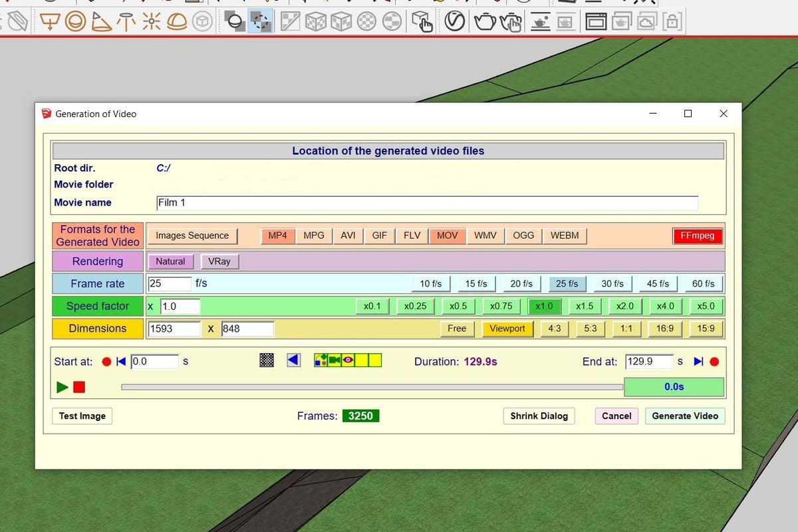Screen dimensions: 798x532
Task: Toggle FLV video format
Action: (412, 235)
